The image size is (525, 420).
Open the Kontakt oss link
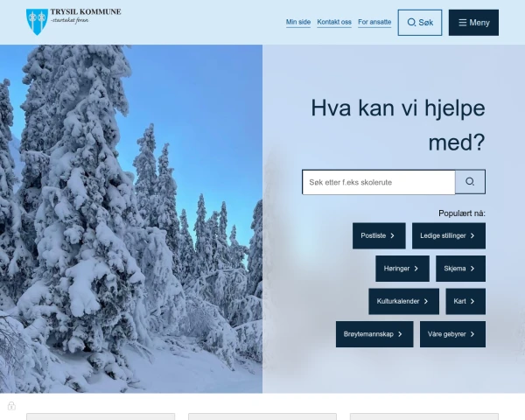pyautogui.click(x=334, y=22)
